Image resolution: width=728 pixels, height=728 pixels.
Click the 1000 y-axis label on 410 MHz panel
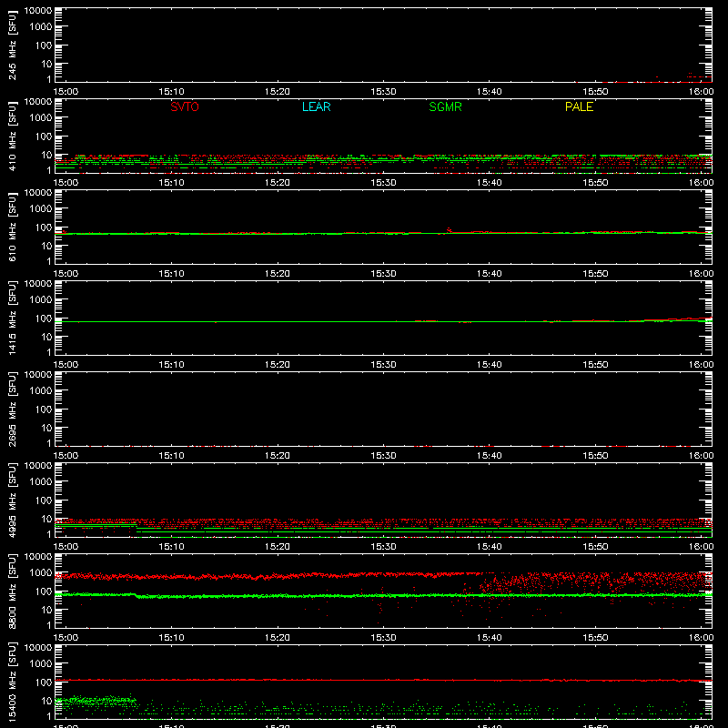pos(41,118)
